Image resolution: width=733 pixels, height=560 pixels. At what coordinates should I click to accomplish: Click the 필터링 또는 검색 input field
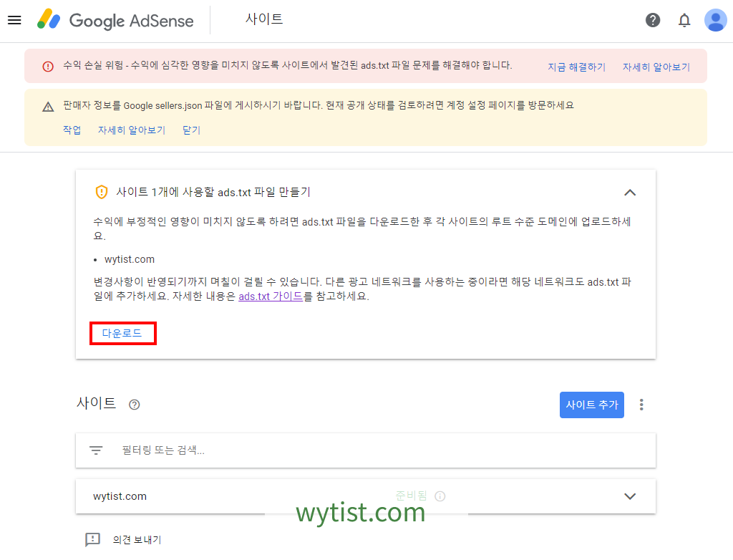[366, 450]
